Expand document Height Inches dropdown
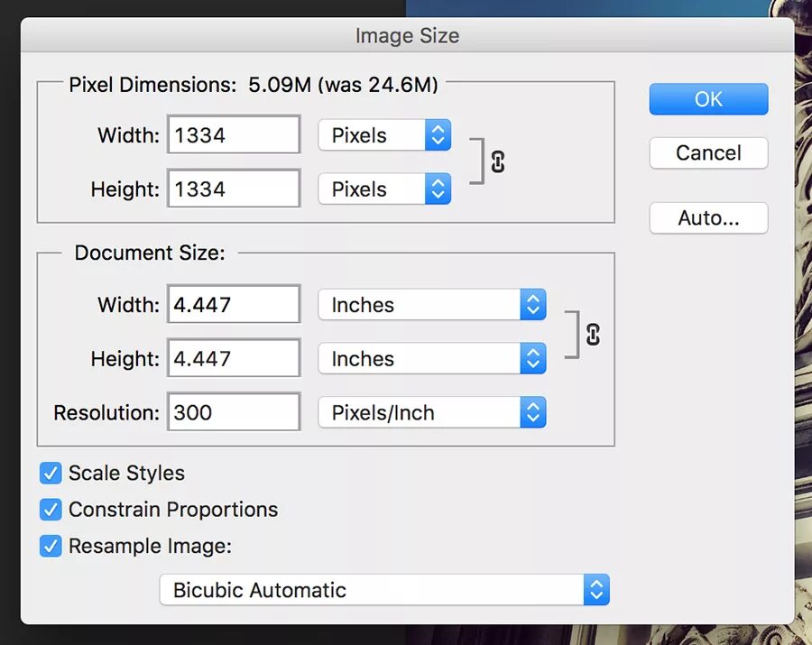 pos(432,359)
